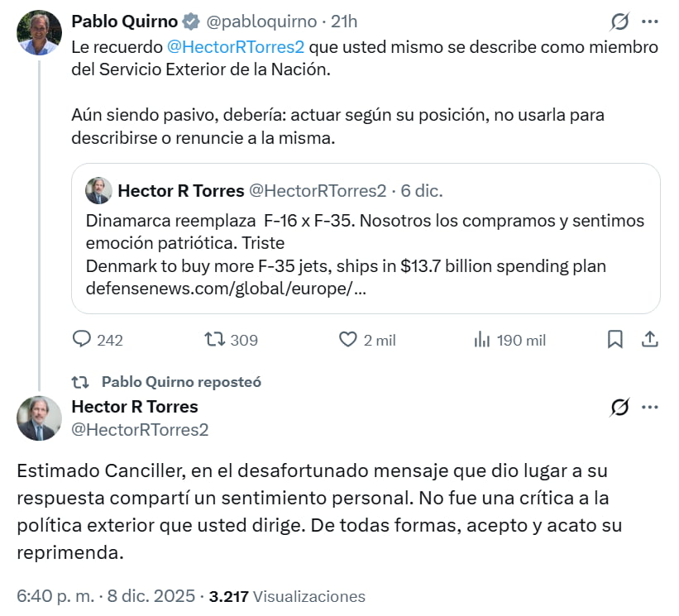Click the '21h' timestamp on Pablo's post
This screenshot has width=679, height=616.
(x=345, y=22)
